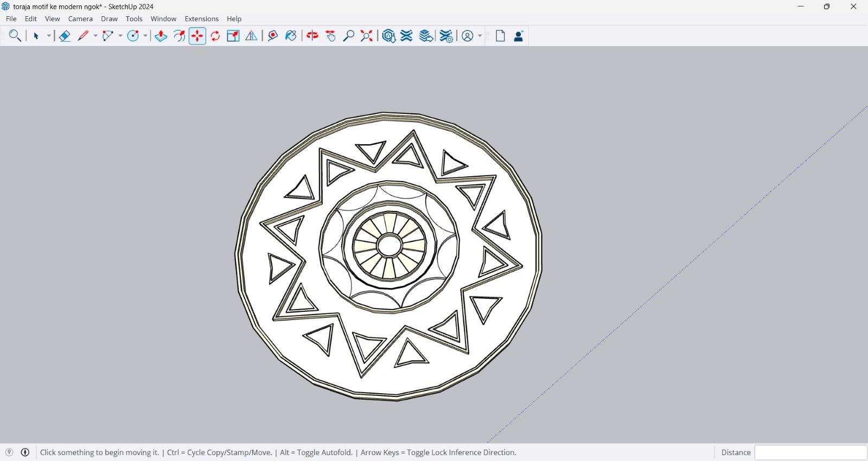Select the Rotate tool
The width and height of the screenshot is (868, 461).
tap(215, 36)
